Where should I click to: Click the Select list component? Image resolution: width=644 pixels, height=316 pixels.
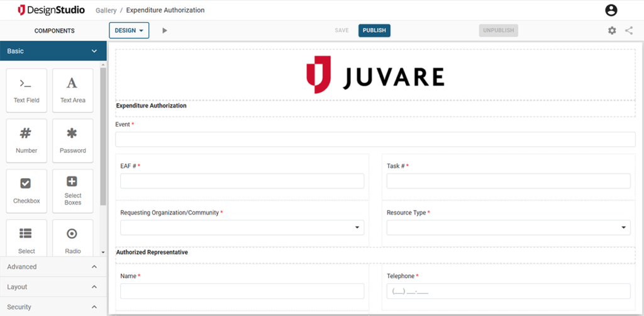coord(26,239)
